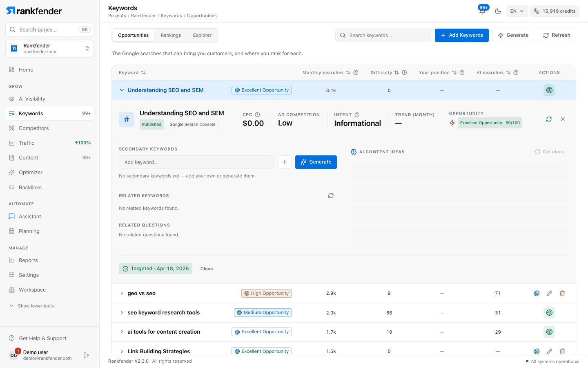Sort by Keyword column
The width and height of the screenshot is (588, 368).
pyautogui.click(x=132, y=73)
